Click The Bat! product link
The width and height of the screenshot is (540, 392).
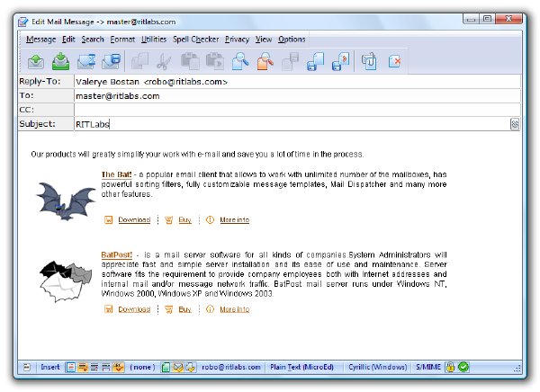tap(116, 174)
